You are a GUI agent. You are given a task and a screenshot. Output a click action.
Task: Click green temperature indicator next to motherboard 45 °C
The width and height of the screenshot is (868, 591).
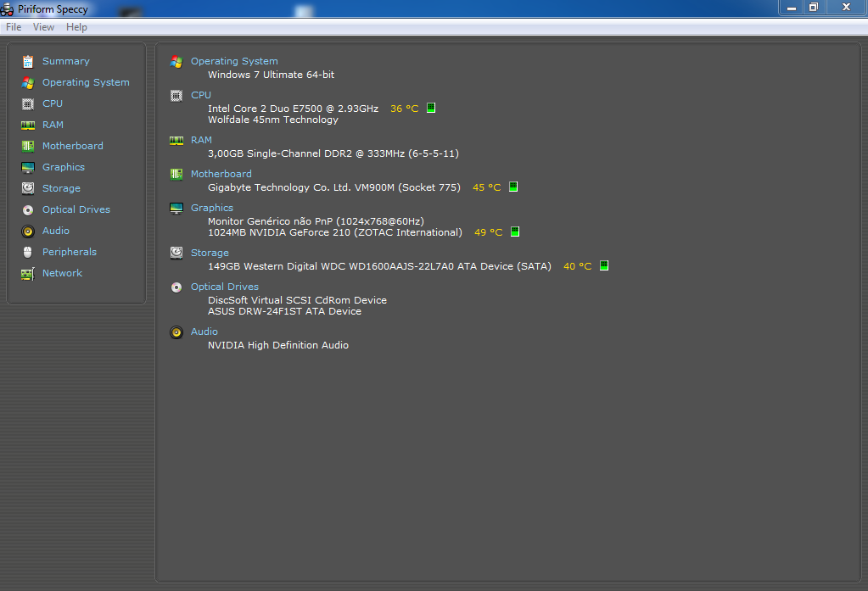pyautogui.click(x=513, y=187)
